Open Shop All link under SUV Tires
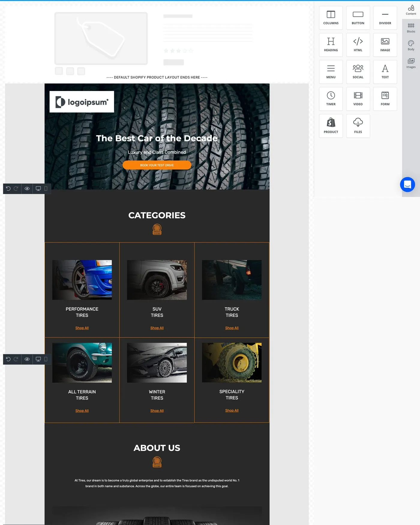 (157, 328)
